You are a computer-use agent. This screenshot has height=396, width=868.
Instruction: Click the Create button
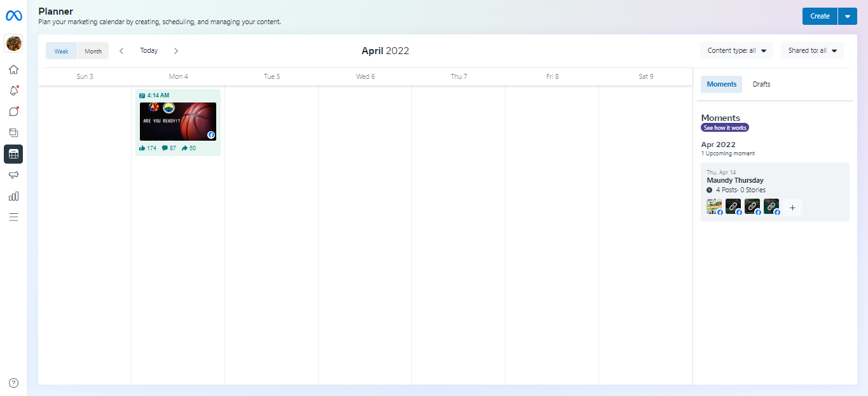[x=820, y=16]
